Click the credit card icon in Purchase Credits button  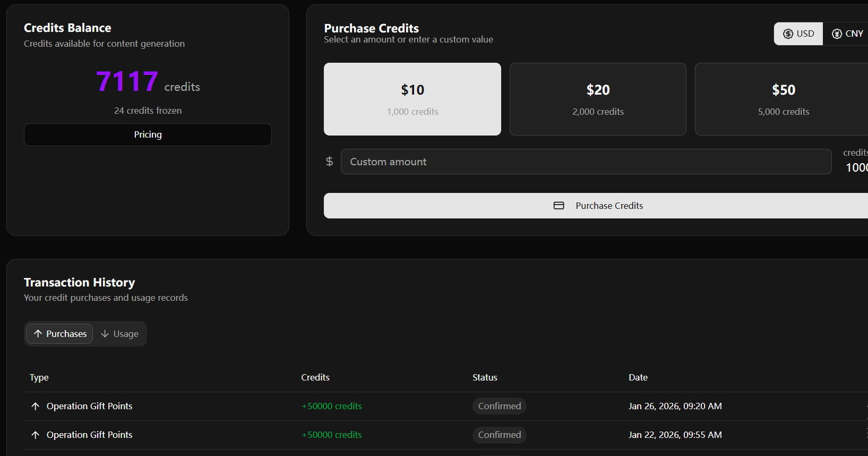[x=558, y=206]
